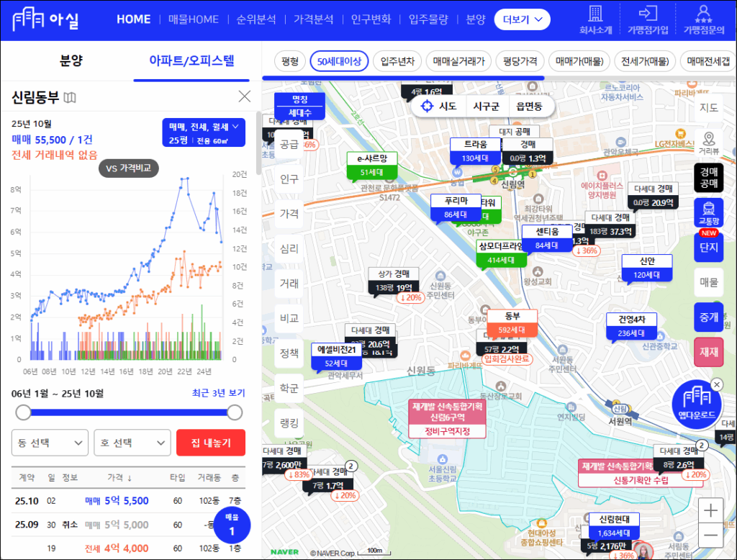The height and width of the screenshot is (560, 737).
Task: Open 매매, 전세, 월세 25평 dropdown
Action: pyautogui.click(x=204, y=132)
